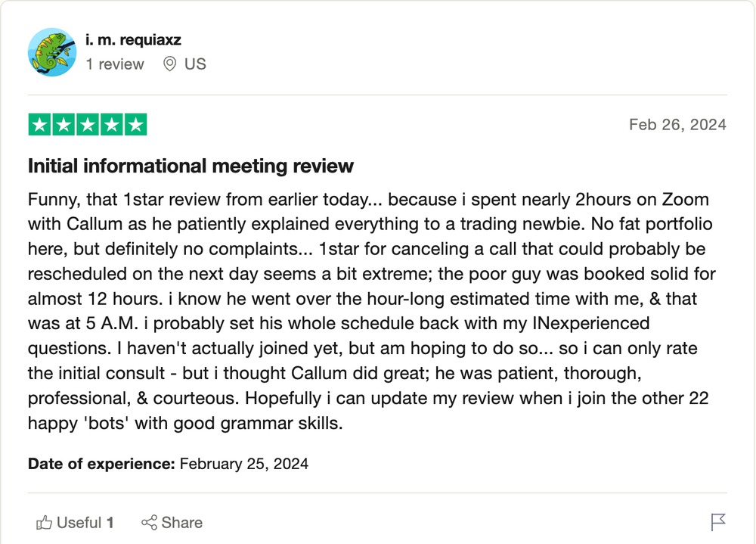Click the location pin icon beside US

click(x=169, y=64)
